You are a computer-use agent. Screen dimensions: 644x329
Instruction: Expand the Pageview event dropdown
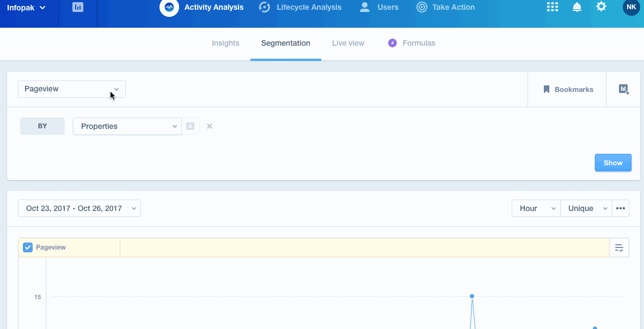[72, 89]
